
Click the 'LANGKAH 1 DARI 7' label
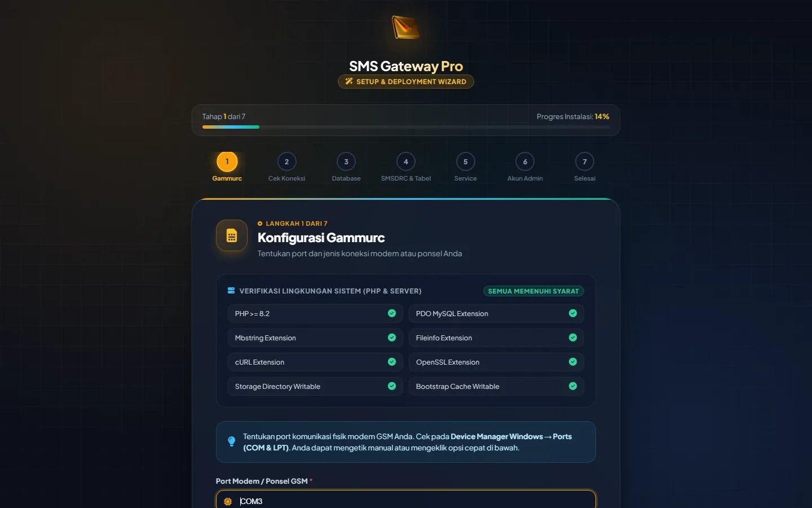(x=297, y=224)
